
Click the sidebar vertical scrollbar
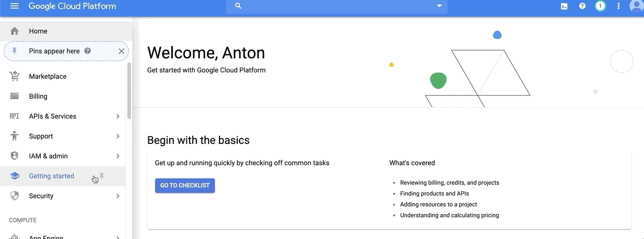pos(129,91)
